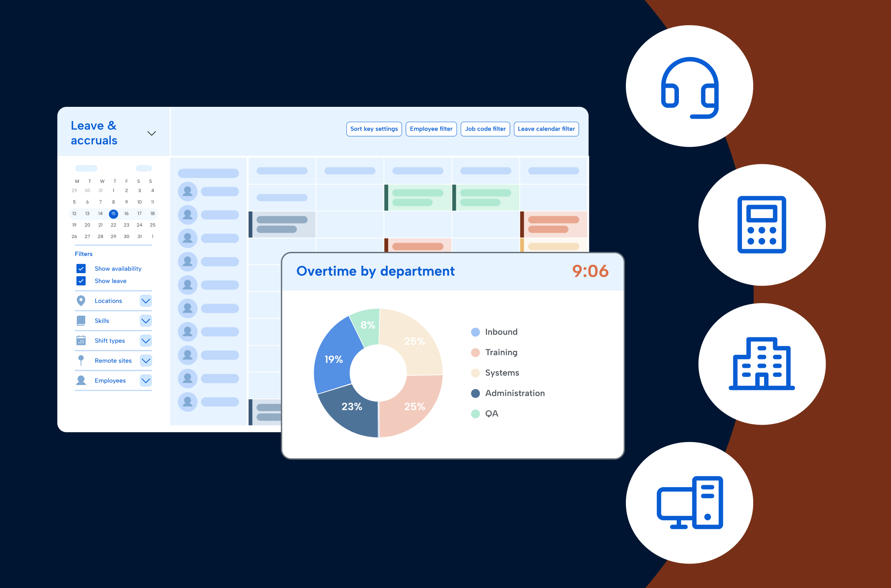The width and height of the screenshot is (891, 588).
Task: Open the Employee filter
Action: (x=431, y=129)
